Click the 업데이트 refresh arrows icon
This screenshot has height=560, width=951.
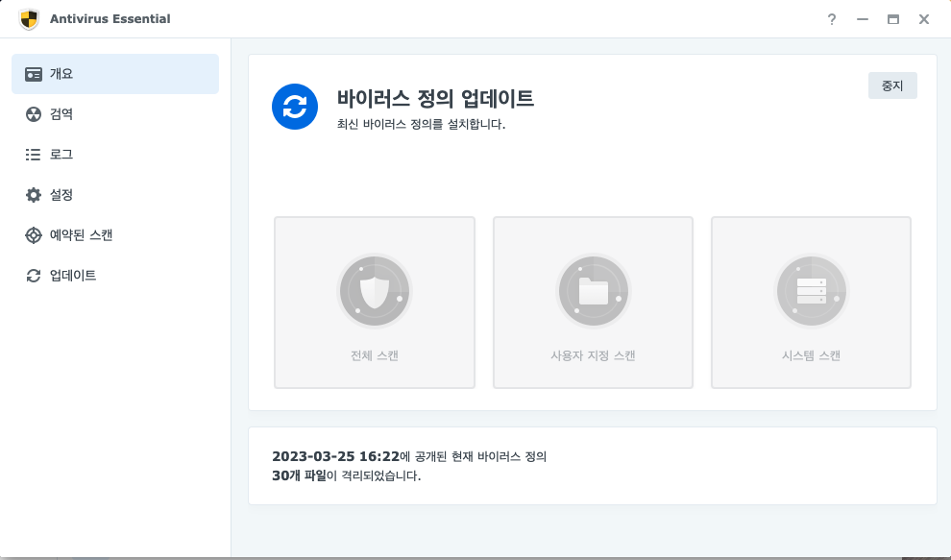34,276
